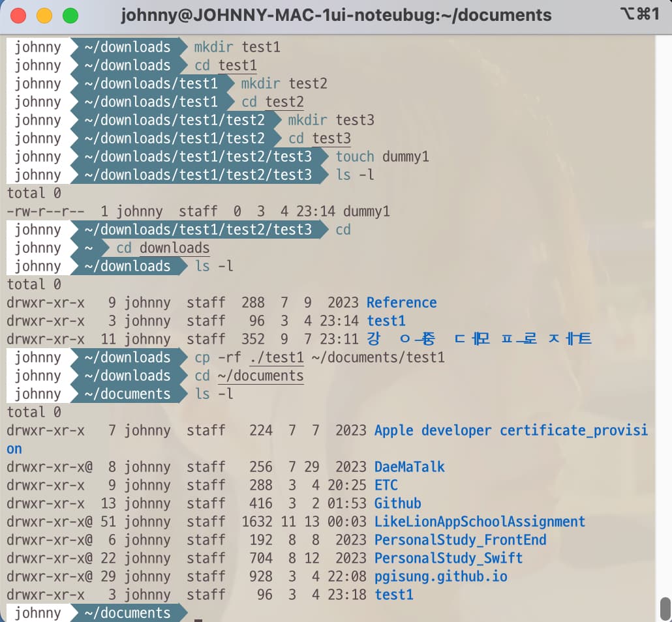Click the '-rw-r--r--' permission string

point(46,211)
